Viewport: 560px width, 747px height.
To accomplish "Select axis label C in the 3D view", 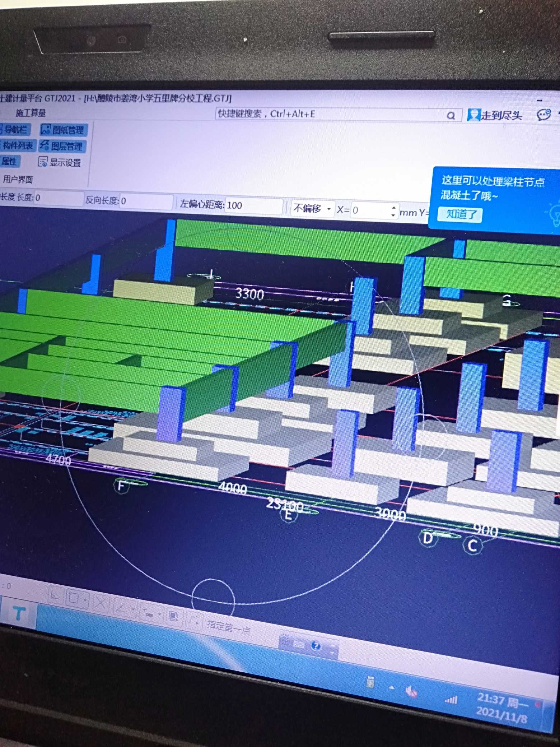I will 472,546.
